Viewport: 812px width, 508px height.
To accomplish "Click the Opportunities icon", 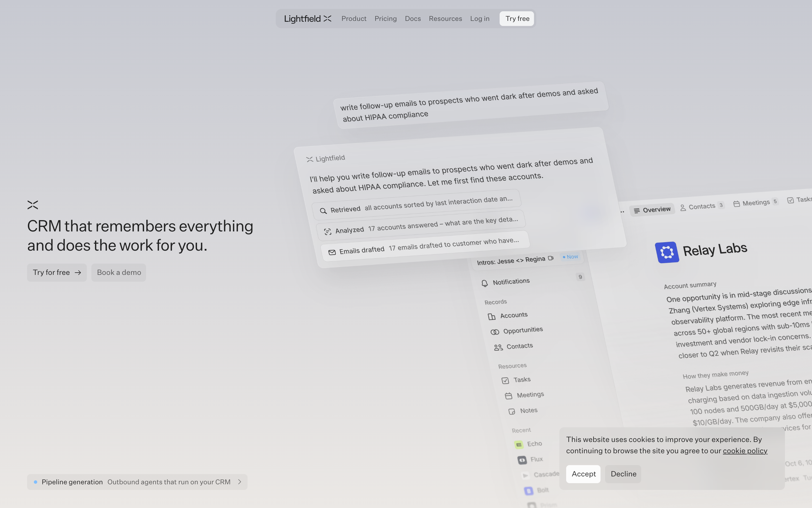I will click(495, 332).
